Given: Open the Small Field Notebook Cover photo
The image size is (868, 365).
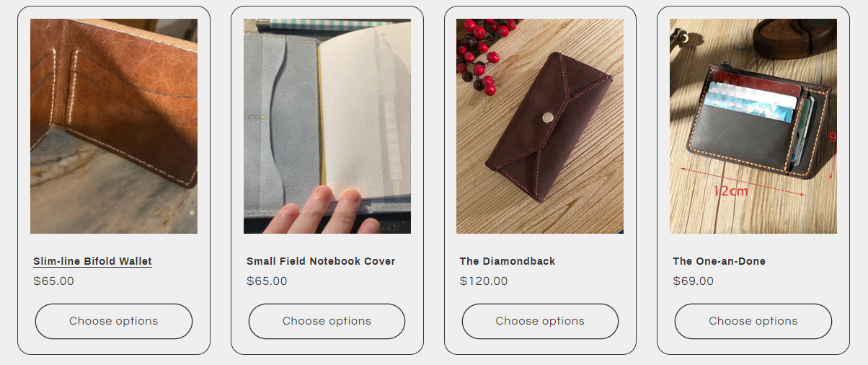Looking at the screenshot, I should pyautogui.click(x=327, y=126).
